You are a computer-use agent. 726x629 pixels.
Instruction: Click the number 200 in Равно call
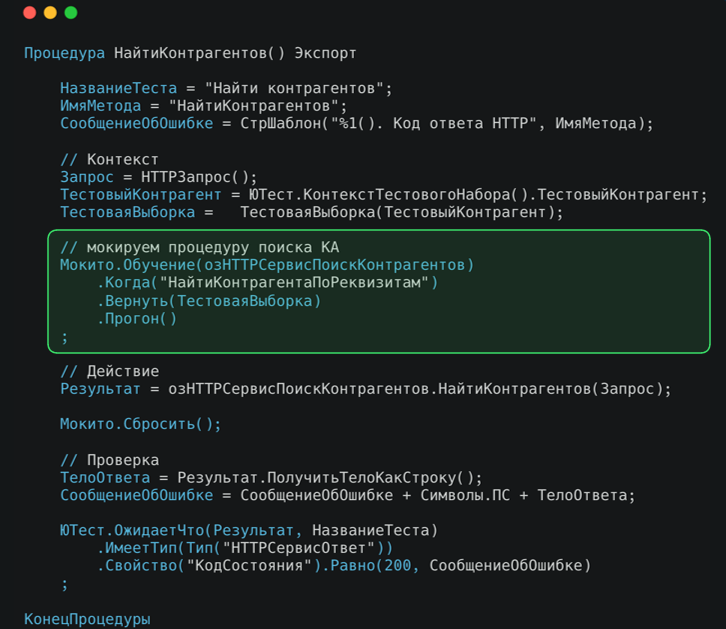click(x=398, y=566)
